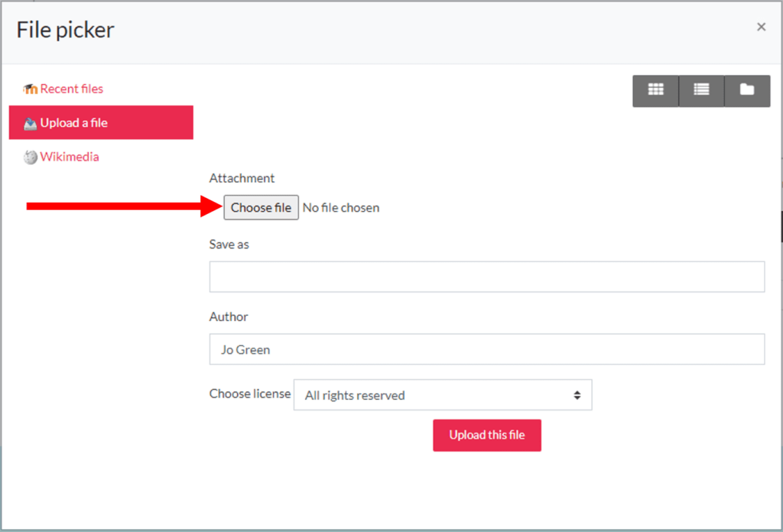Image resolution: width=783 pixels, height=532 pixels.
Task: Click the Upload this file button
Action: (487, 435)
